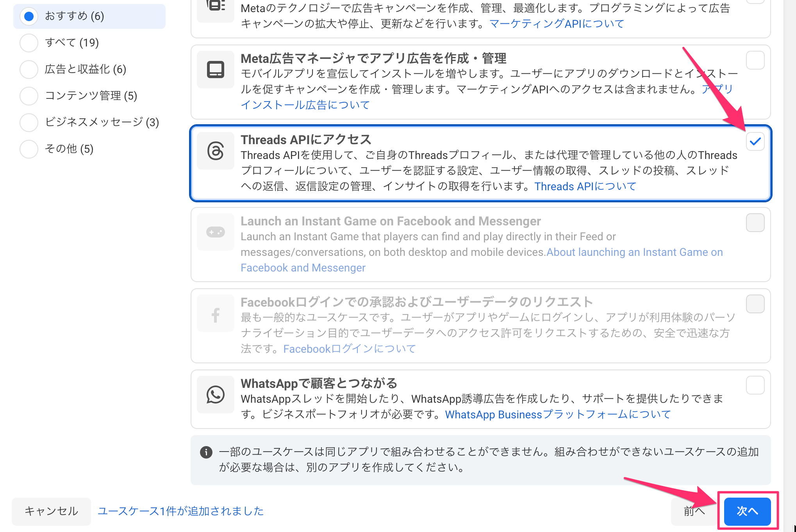Image resolution: width=796 pixels, height=532 pixels.
Task: Select the 広告と収益化 (6) filter
Action: point(29,69)
